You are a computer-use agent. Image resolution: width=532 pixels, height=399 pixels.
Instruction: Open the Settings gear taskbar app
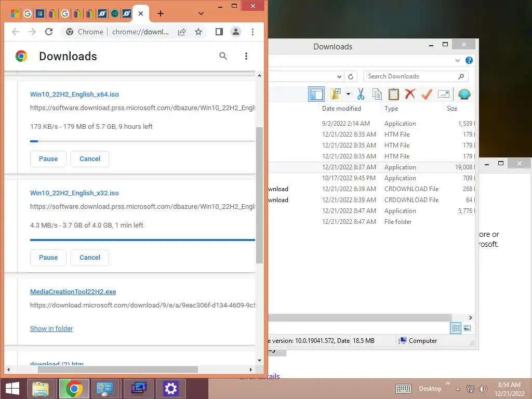(170, 389)
